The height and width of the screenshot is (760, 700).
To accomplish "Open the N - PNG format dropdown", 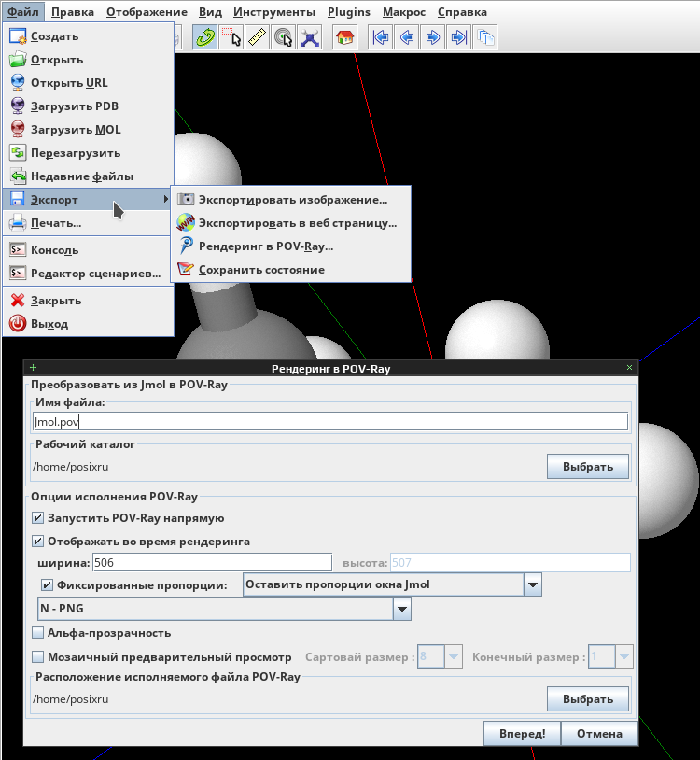I will coord(224,609).
